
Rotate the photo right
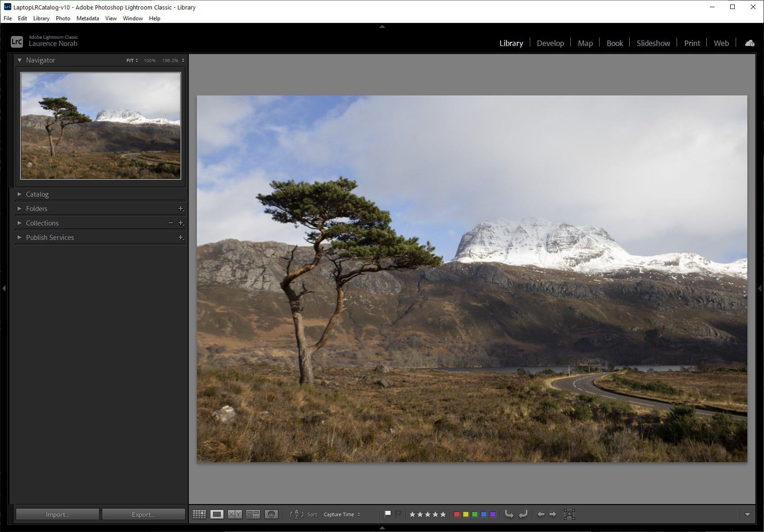point(523,514)
